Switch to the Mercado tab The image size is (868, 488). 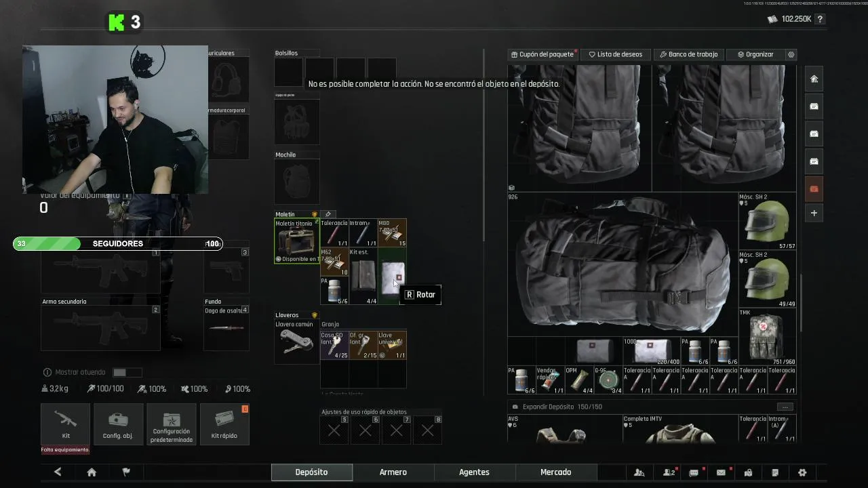(x=555, y=472)
